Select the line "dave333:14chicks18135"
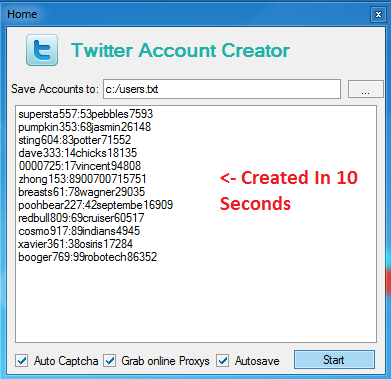Image resolution: width=391 pixels, height=379 pixels. click(78, 153)
